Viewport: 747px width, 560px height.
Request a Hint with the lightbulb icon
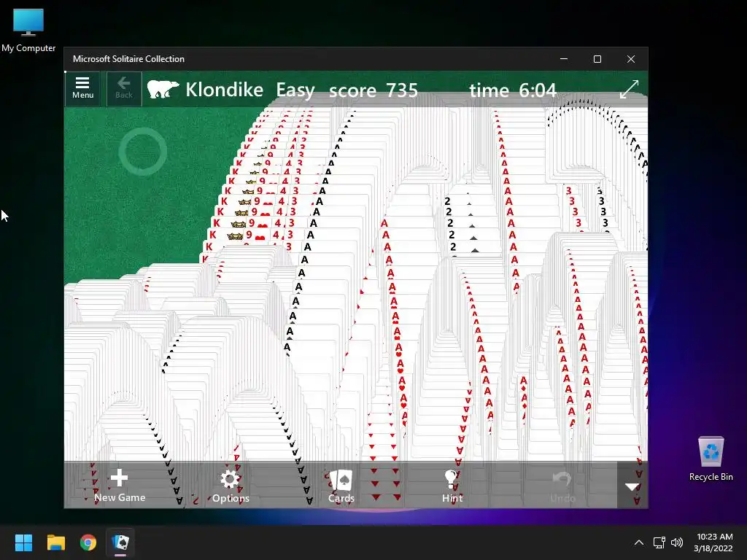452,486
